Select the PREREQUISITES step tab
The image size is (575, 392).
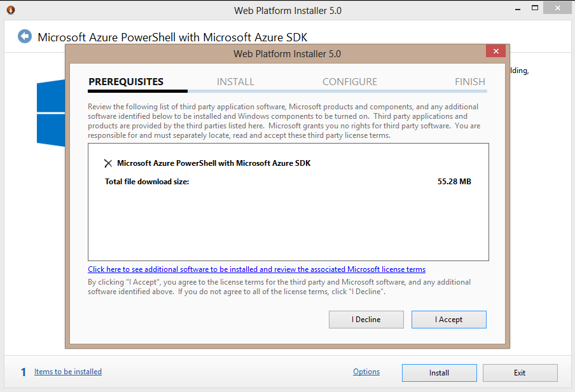[126, 82]
